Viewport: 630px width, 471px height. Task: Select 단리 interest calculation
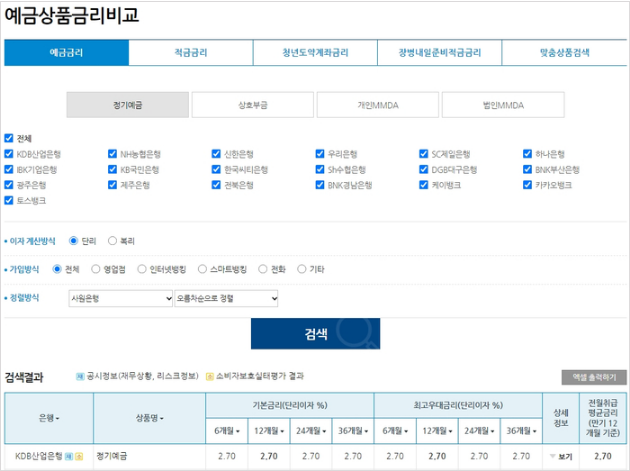(73, 241)
